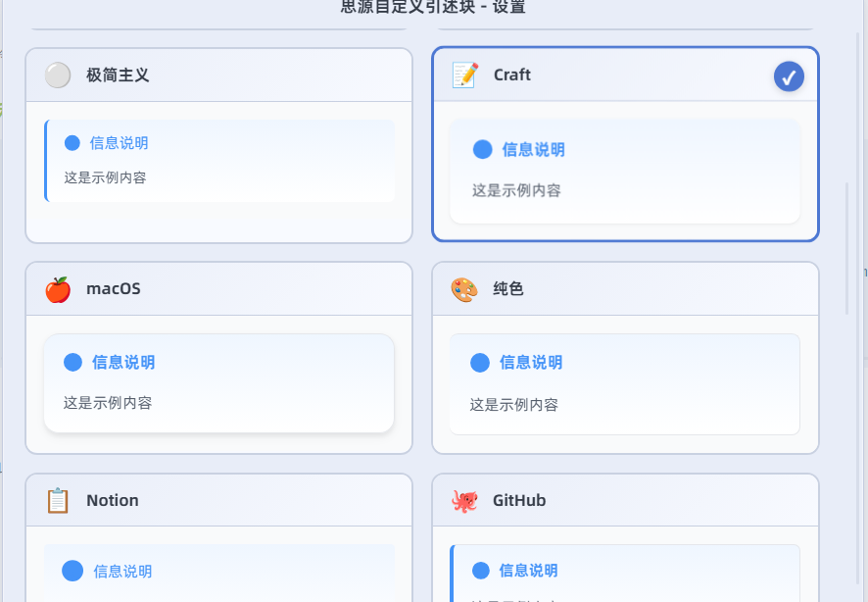Click 信息说明 heading in 极简主义 preview
The image size is (868, 602).
click(x=120, y=143)
